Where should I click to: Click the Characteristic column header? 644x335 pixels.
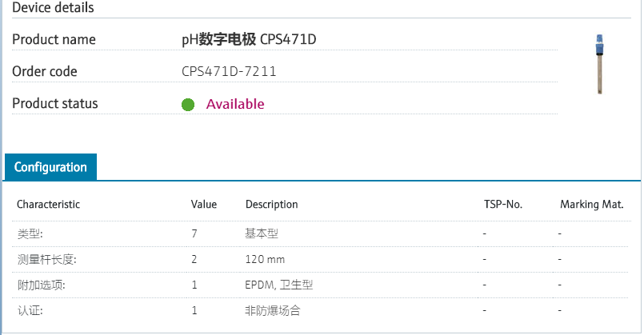click(48, 205)
